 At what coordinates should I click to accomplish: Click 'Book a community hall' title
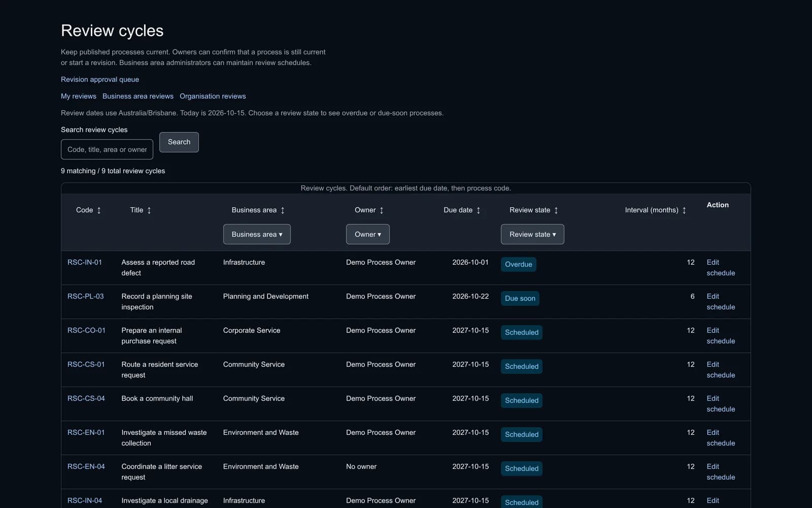(x=157, y=398)
